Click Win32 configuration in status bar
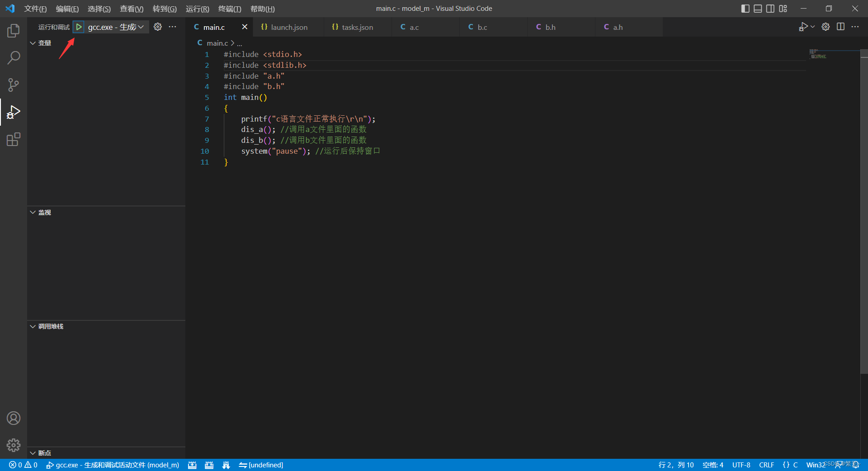The image size is (868, 471). point(816,465)
